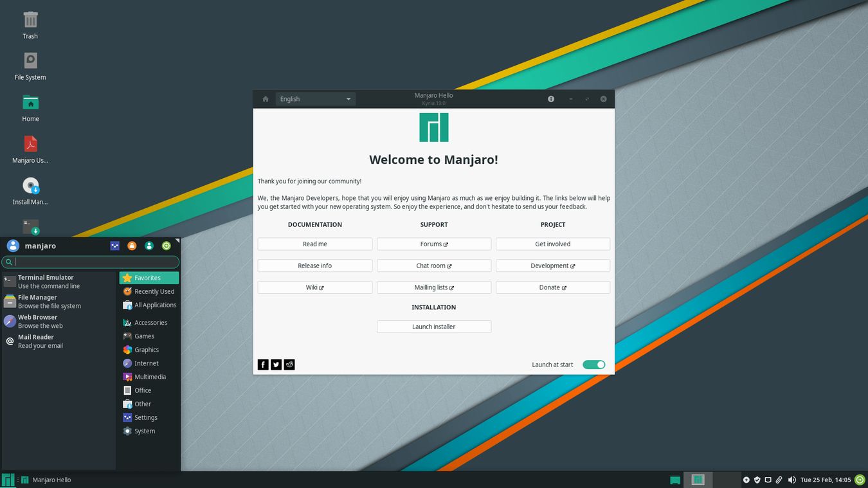Open the English language dropdown
This screenshot has width=868, height=488.
(x=314, y=98)
